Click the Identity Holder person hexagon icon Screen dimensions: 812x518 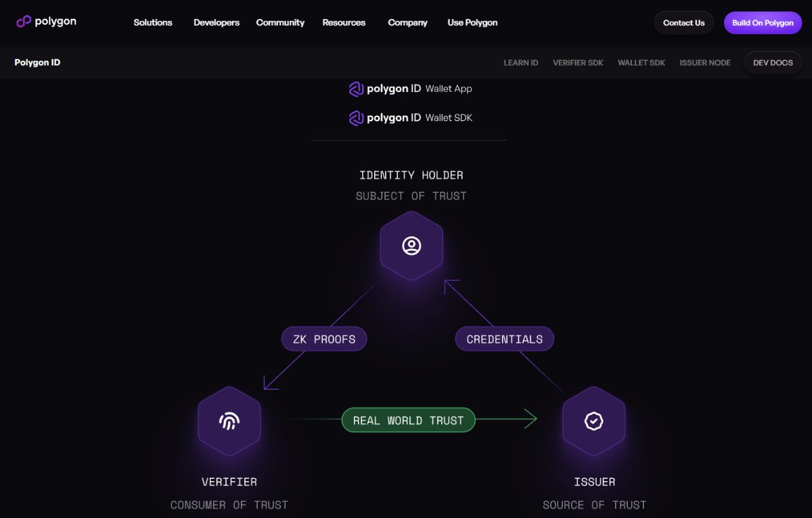(411, 245)
